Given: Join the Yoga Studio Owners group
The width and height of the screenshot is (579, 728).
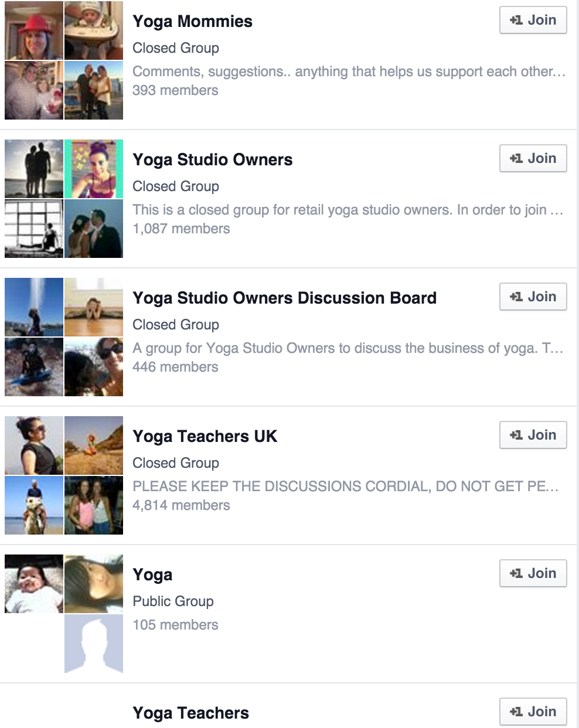Looking at the screenshot, I should pyautogui.click(x=533, y=158).
